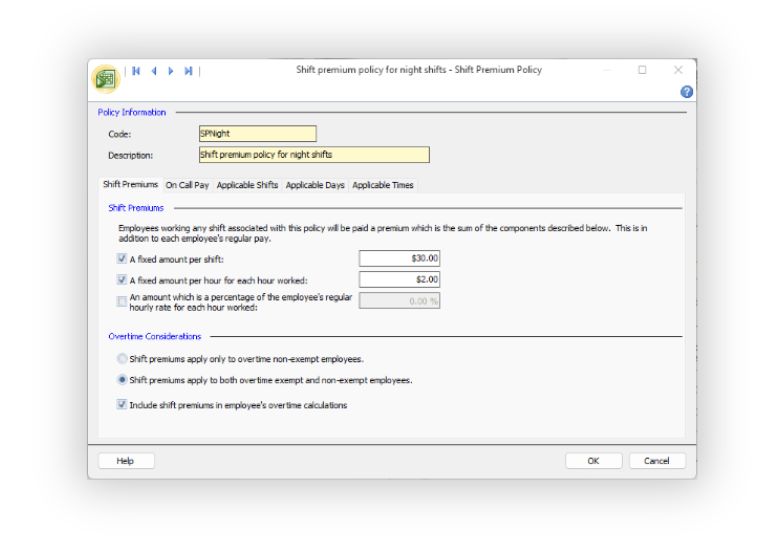This screenshot has width=784, height=538.
Task: Click the 'Code:' label
Action: [120, 134]
